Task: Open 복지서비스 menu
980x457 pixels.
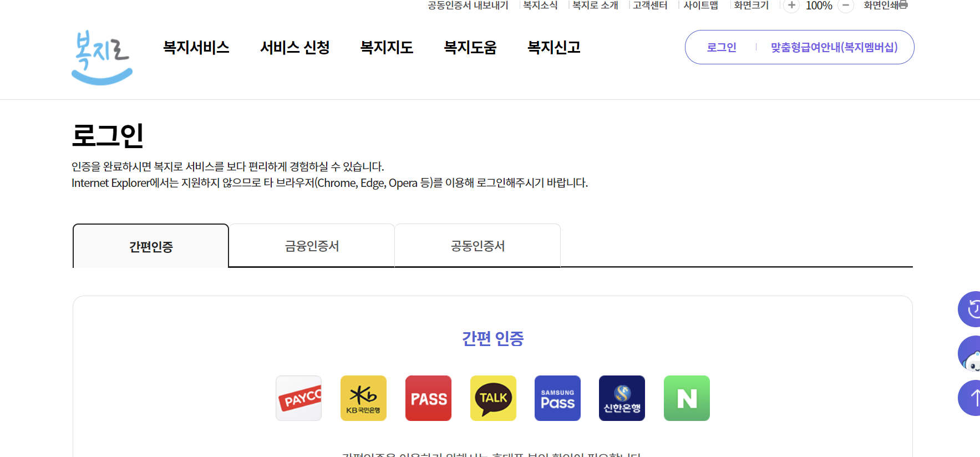Action: click(196, 47)
